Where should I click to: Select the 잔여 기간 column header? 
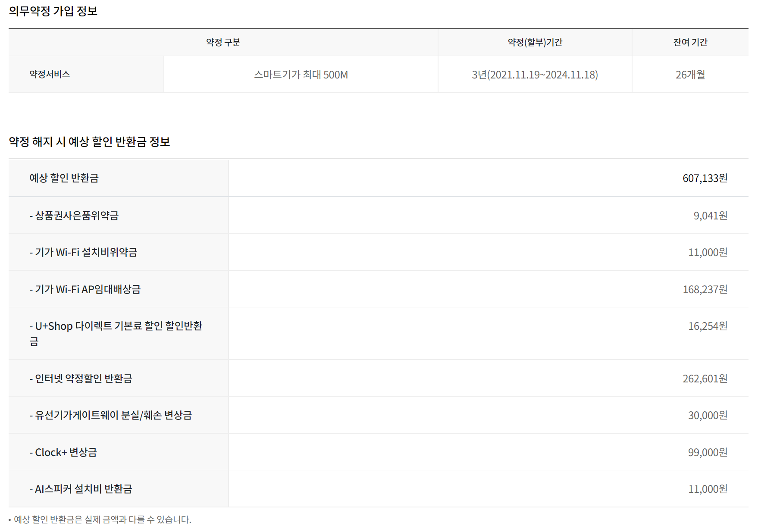click(690, 42)
